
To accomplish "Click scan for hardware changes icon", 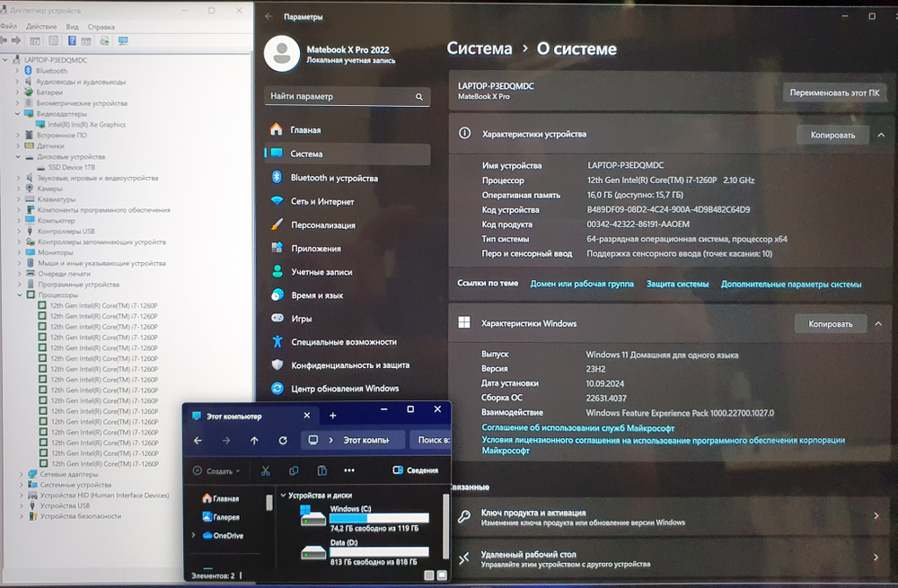I will pyautogui.click(x=103, y=39).
